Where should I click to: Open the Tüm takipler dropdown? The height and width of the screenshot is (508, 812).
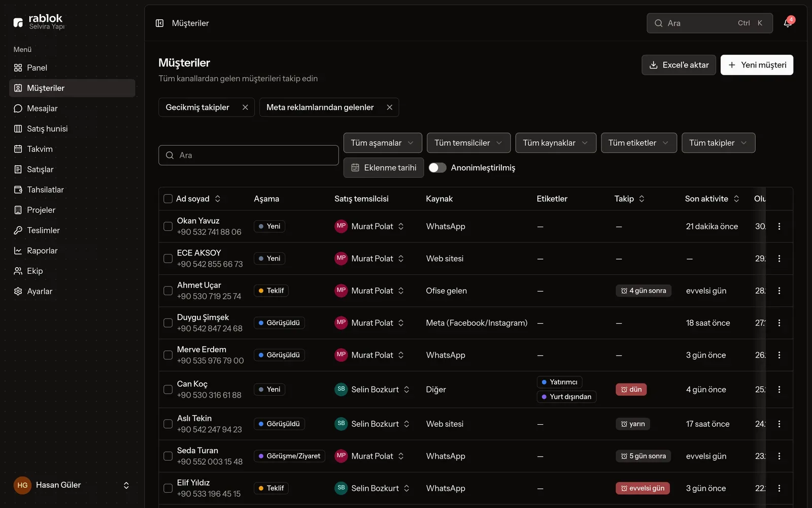point(718,143)
